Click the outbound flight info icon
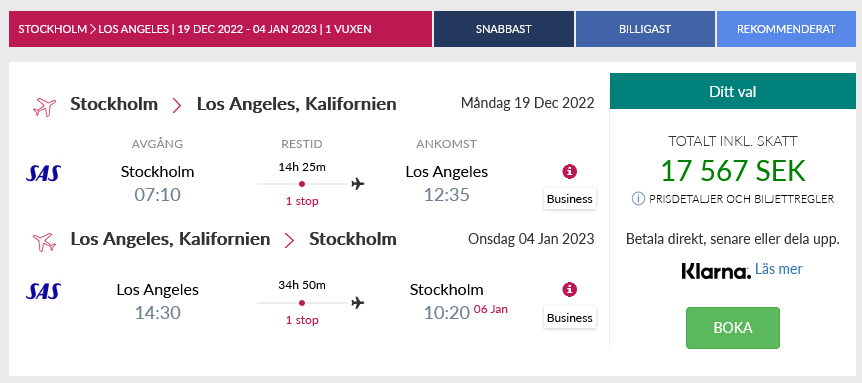 tap(570, 171)
